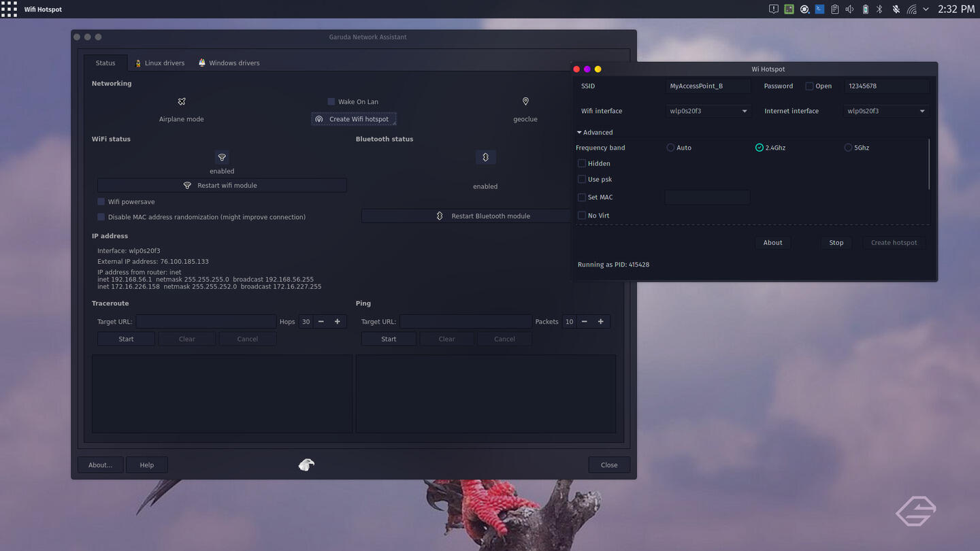Click the Set MAC address field
Image resolution: width=980 pixels, height=551 pixels.
pos(707,197)
